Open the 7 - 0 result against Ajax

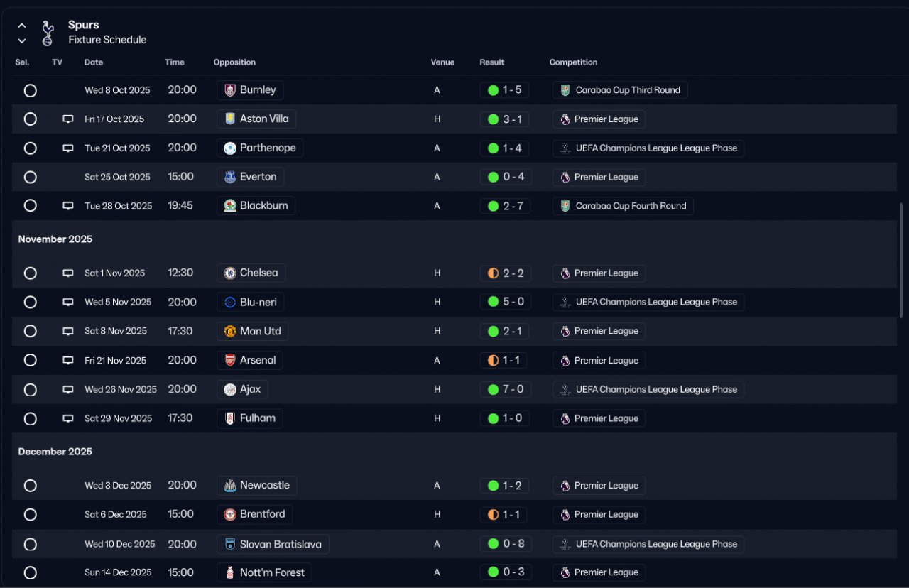[x=505, y=390]
